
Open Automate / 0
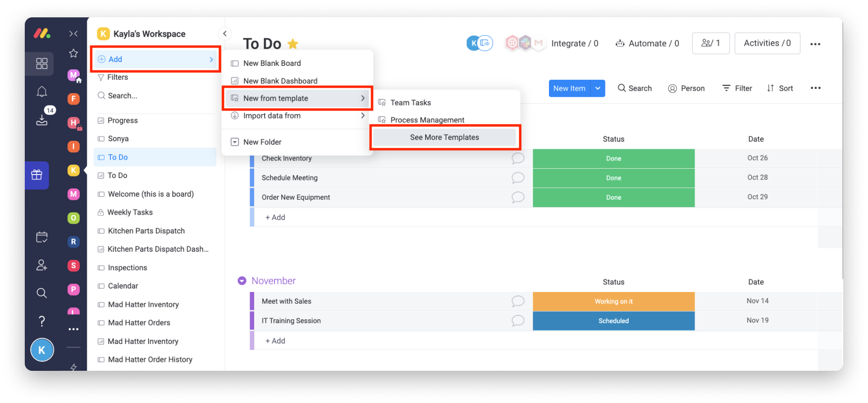[x=647, y=44]
